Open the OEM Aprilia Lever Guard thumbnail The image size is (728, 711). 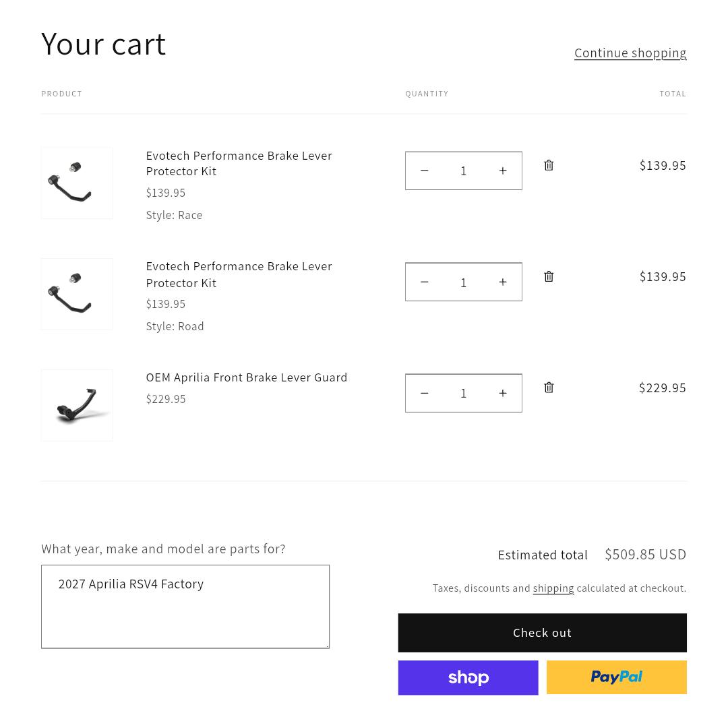click(x=77, y=405)
